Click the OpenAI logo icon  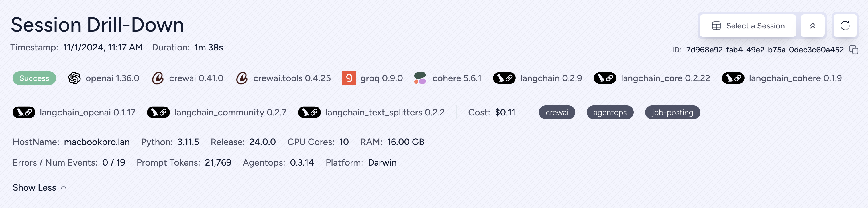(74, 78)
